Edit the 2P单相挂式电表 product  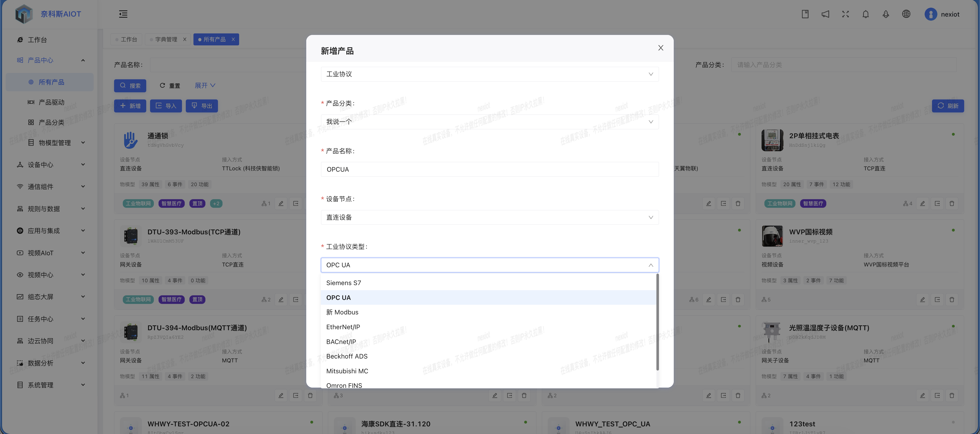tap(922, 203)
